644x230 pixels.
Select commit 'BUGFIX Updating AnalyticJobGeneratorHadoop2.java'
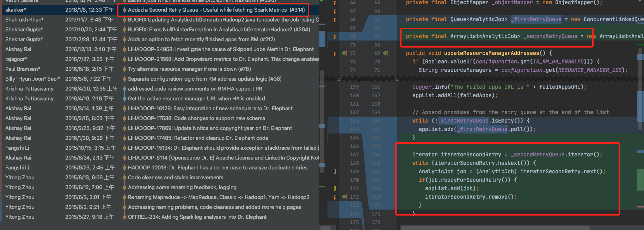[x=223, y=20]
